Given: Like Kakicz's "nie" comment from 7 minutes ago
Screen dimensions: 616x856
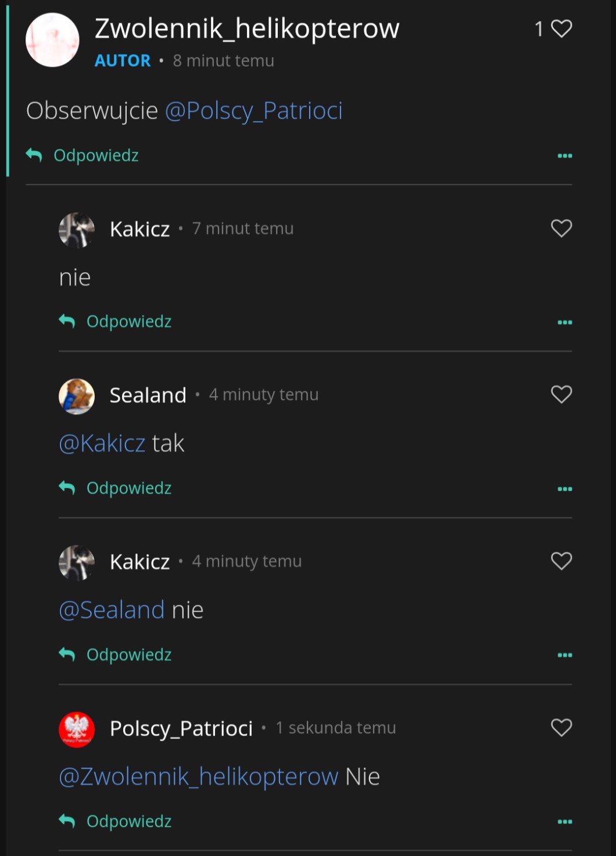Looking at the screenshot, I should (561, 228).
